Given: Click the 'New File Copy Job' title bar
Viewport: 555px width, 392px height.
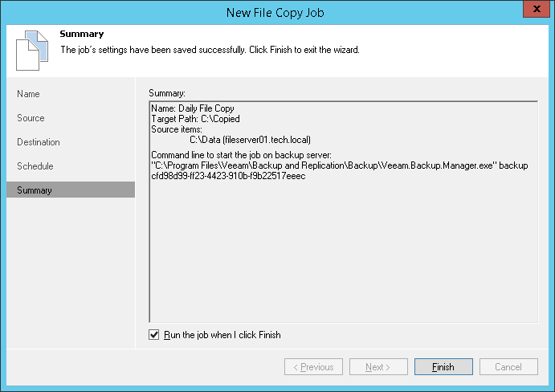Looking at the screenshot, I should point(277,11).
